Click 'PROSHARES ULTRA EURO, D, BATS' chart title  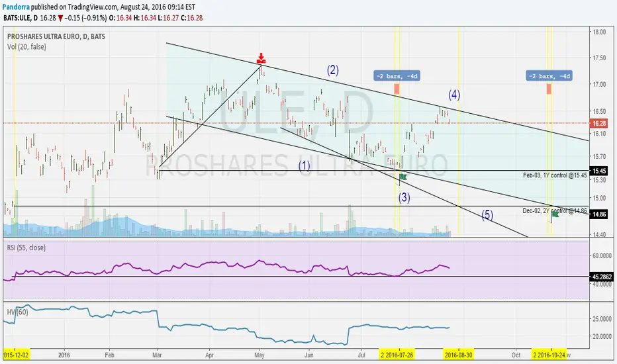56,36
